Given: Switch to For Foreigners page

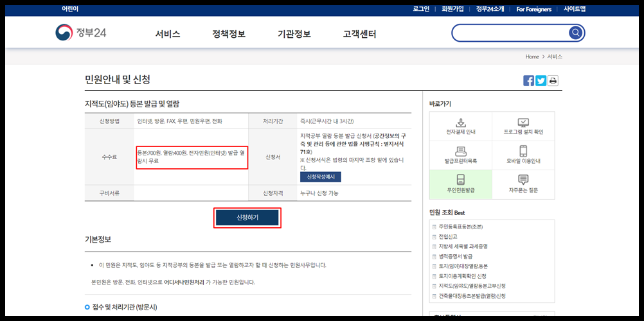Looking at the screenshot, I should click(x=533, y=9).
